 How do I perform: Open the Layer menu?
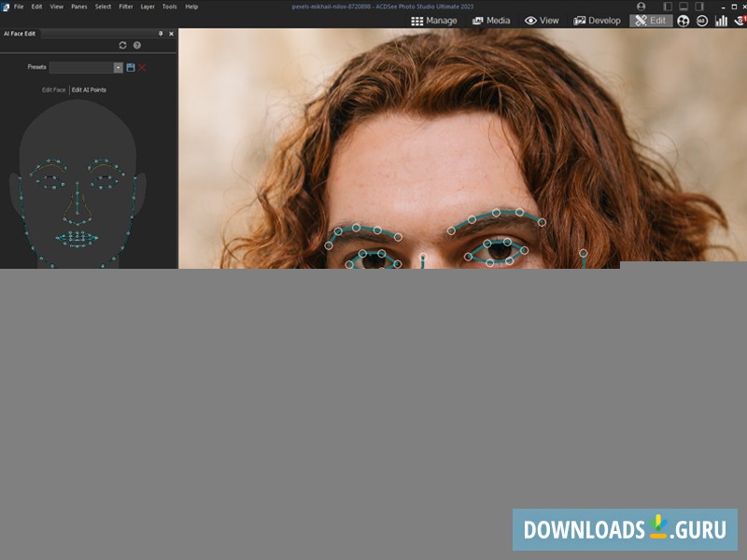click(x=148, y=7)
